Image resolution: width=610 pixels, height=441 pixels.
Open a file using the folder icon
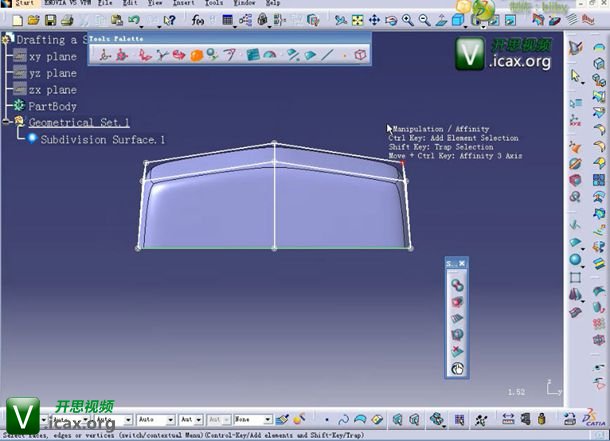(x=33, y=20)
